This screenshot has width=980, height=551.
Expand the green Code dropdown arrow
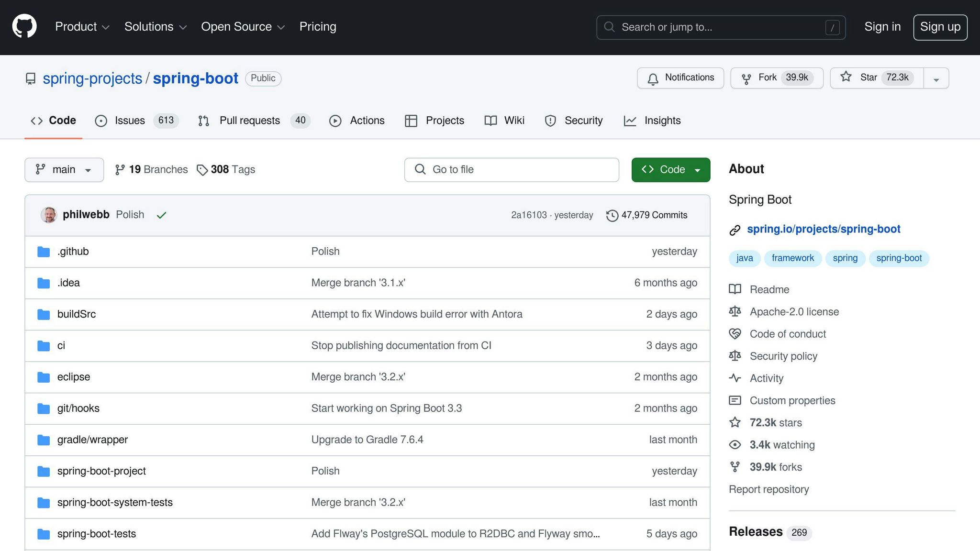tap(697, 169)
